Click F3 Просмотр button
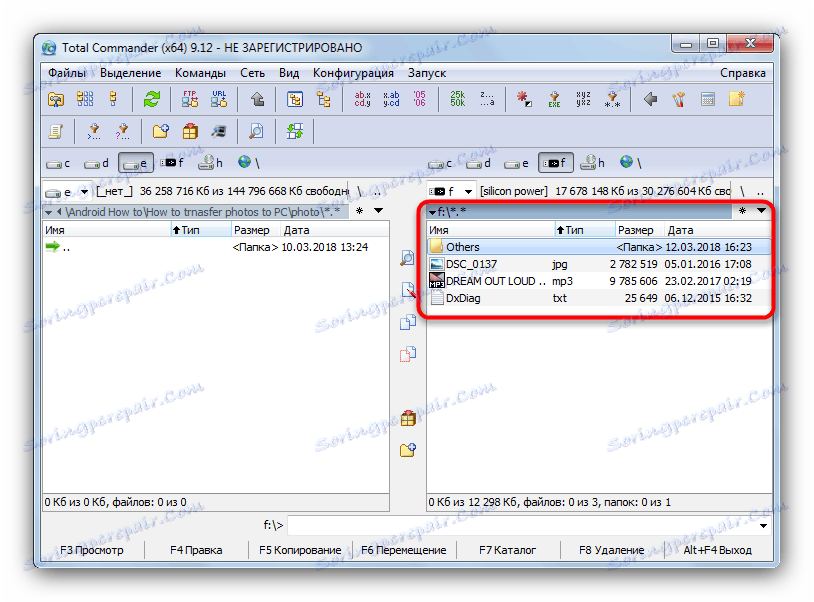 point(92,550)
